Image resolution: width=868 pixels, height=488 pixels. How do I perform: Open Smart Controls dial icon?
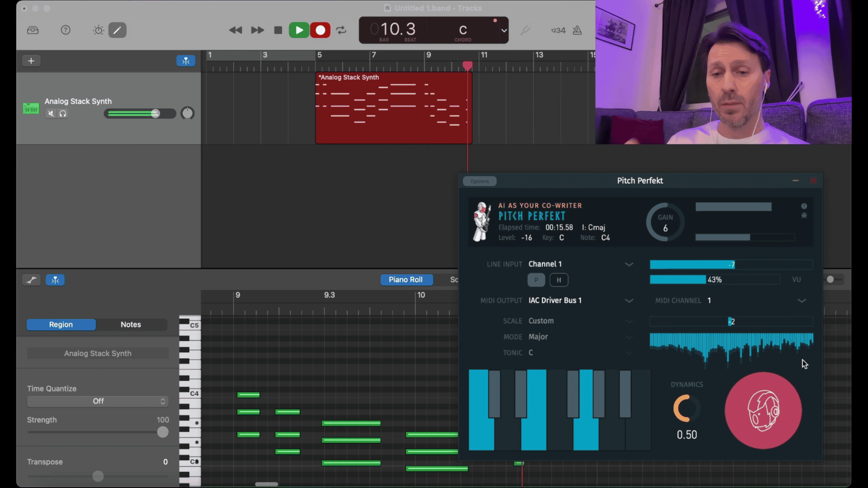tap(98, 30)
